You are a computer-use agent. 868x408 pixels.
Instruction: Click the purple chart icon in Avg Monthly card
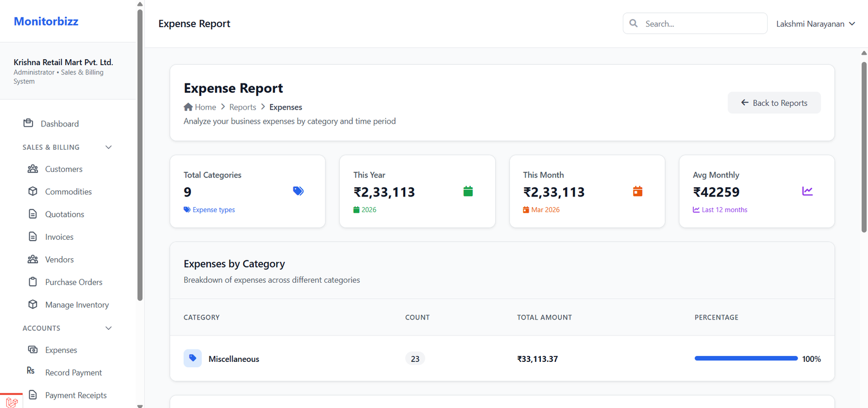[807, 191]
